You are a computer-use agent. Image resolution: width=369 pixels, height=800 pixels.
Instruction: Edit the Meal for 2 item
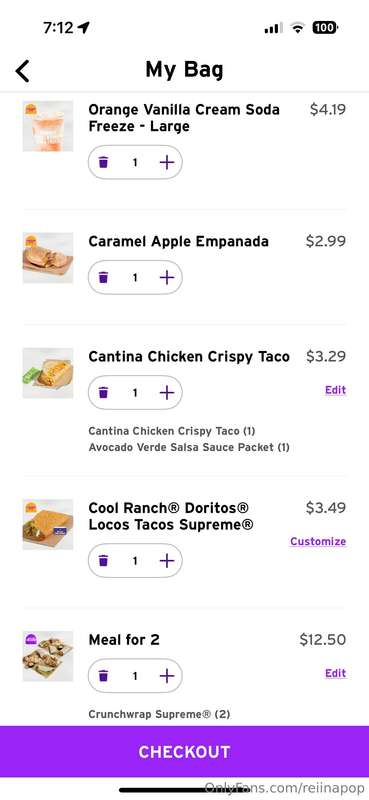[335, 673]
